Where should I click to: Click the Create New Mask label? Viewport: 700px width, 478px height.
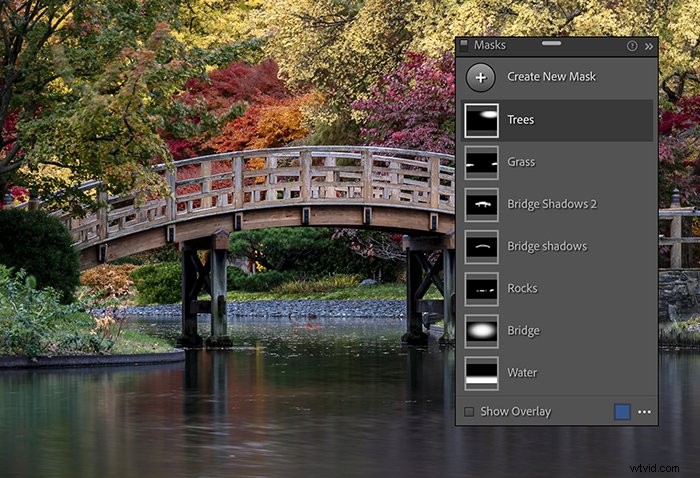(551, 77)
